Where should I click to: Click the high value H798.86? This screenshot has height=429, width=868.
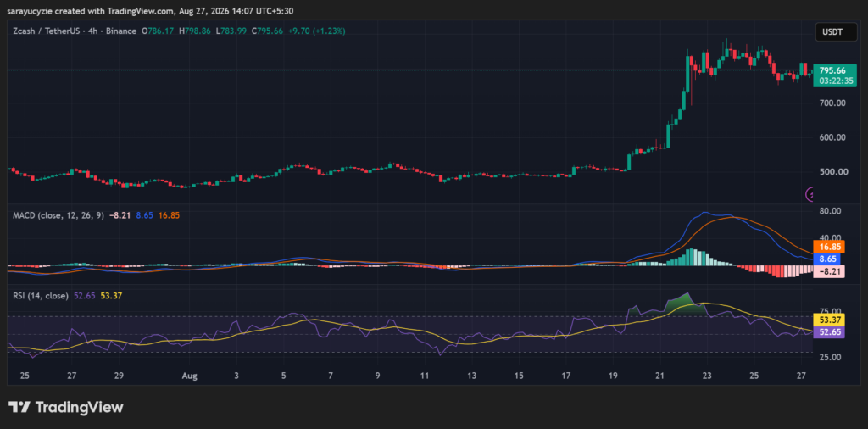pos(194,31)
